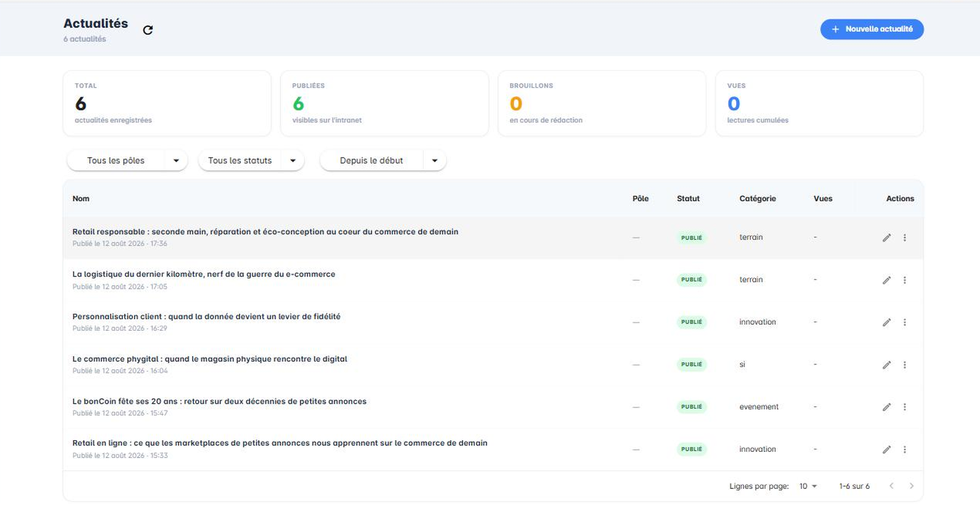Open more actions for Retail en ligne
Viewport: 980px width, 505px height.
(905, 449)
